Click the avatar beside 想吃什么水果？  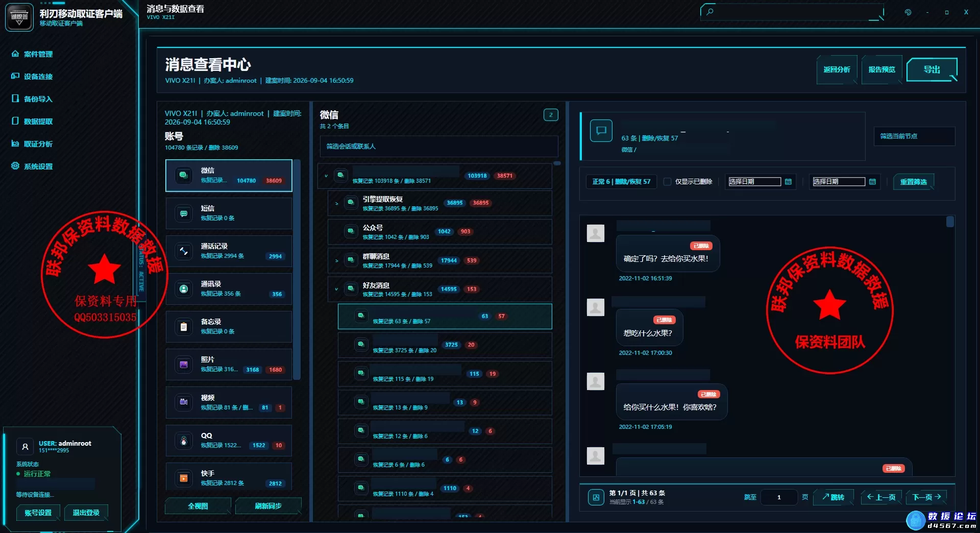pyautogui.click(x=596, y=307)
